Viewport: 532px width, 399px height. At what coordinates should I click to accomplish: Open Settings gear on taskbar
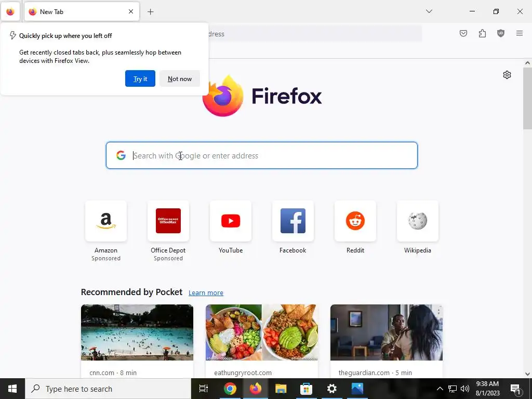pyautogui.click(x=331, y=389)
